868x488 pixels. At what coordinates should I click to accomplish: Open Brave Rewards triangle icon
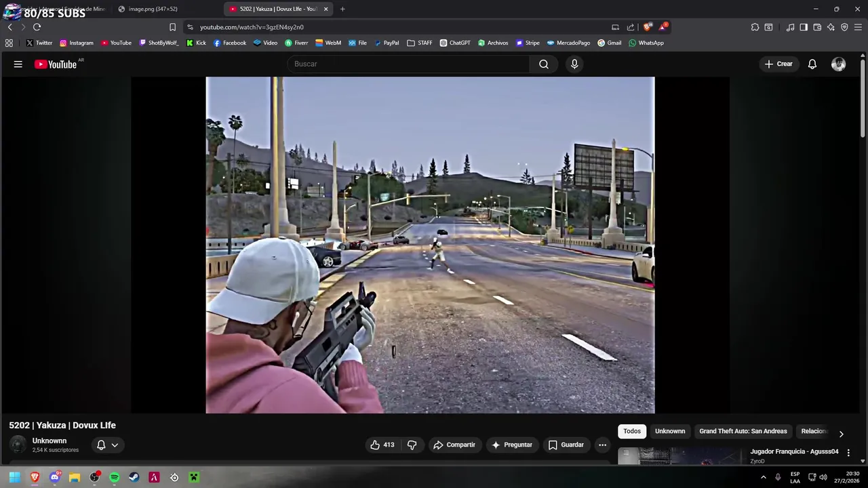[663, 27]
